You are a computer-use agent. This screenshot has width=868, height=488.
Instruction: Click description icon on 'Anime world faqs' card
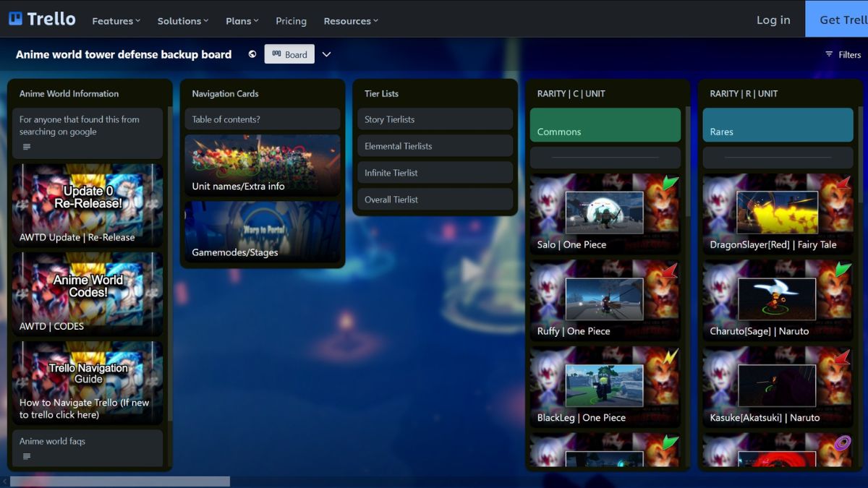[x=27, y=456]
